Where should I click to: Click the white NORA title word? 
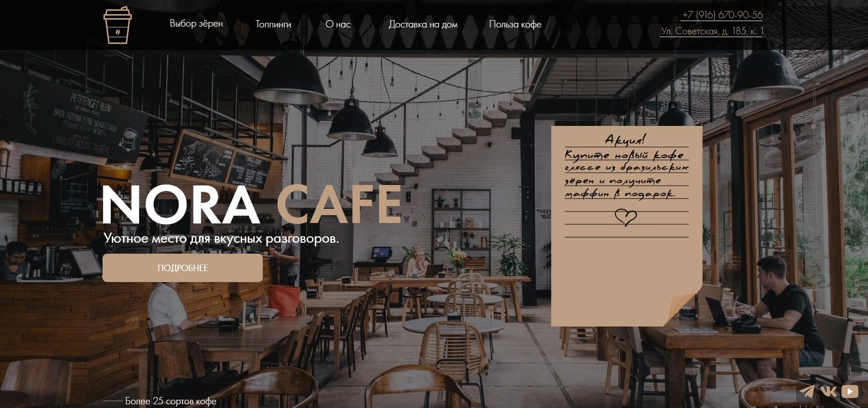coord(180,204)
